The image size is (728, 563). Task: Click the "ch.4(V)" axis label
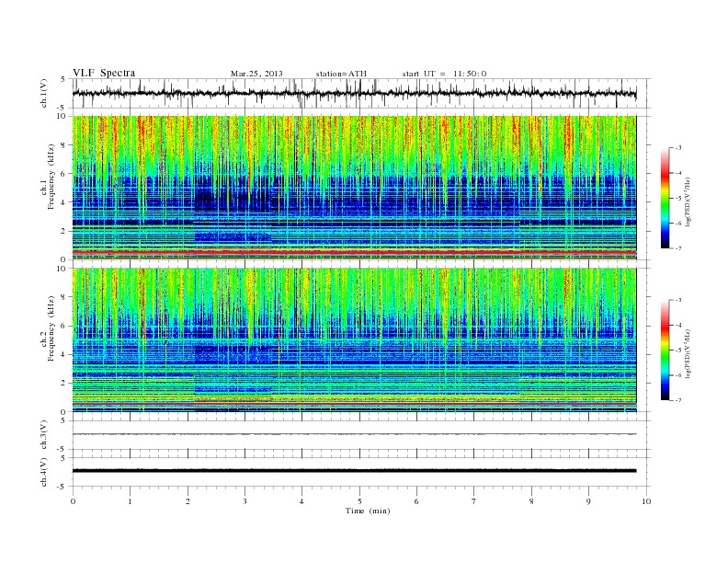click(x=43, y=472)
